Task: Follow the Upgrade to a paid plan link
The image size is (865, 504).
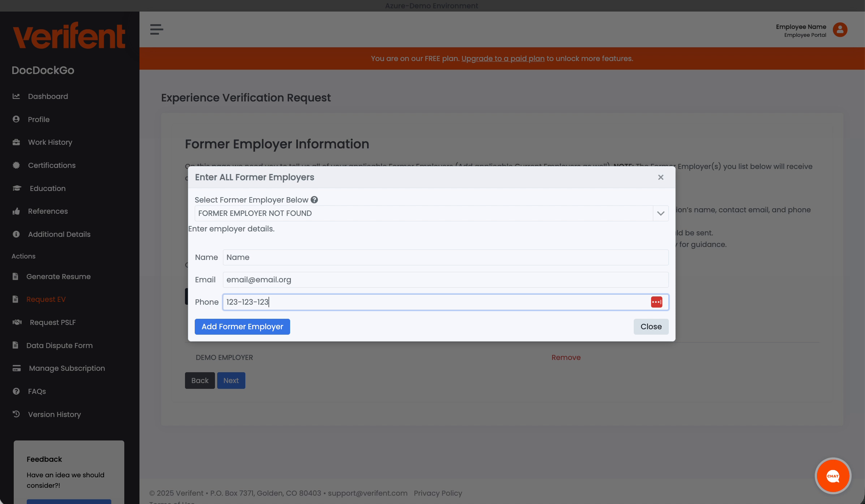Action: click(503, 58)
